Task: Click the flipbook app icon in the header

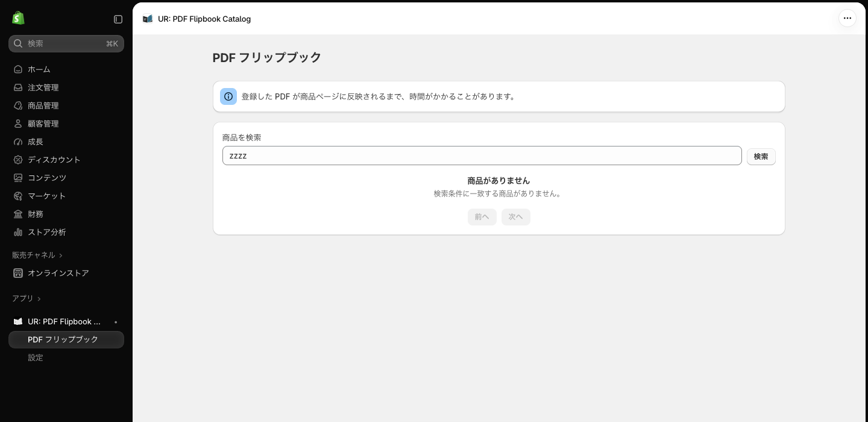Action: tap(148, 19)
